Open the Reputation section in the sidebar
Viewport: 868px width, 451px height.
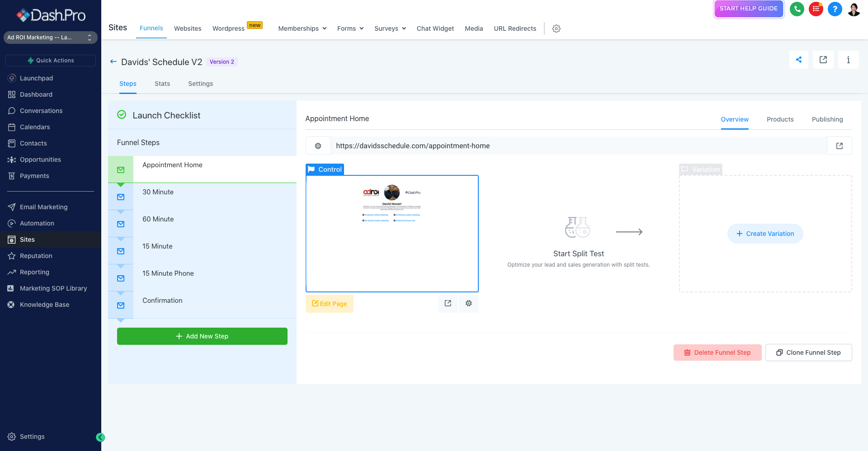pos(35,256)
